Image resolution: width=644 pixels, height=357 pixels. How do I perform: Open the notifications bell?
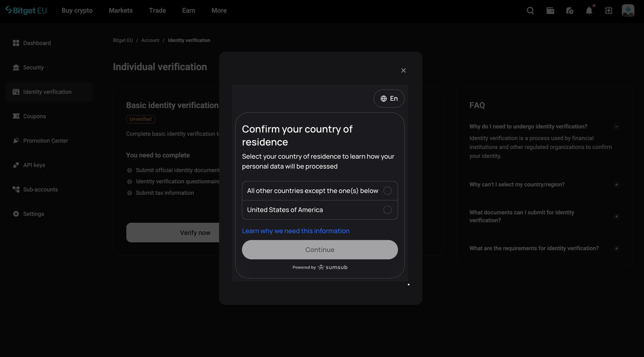coord(589,10)
